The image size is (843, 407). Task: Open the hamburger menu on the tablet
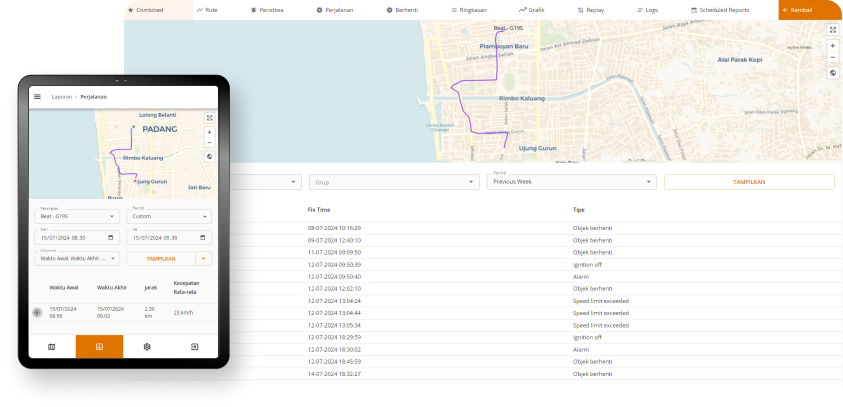[x=38, y=97]
